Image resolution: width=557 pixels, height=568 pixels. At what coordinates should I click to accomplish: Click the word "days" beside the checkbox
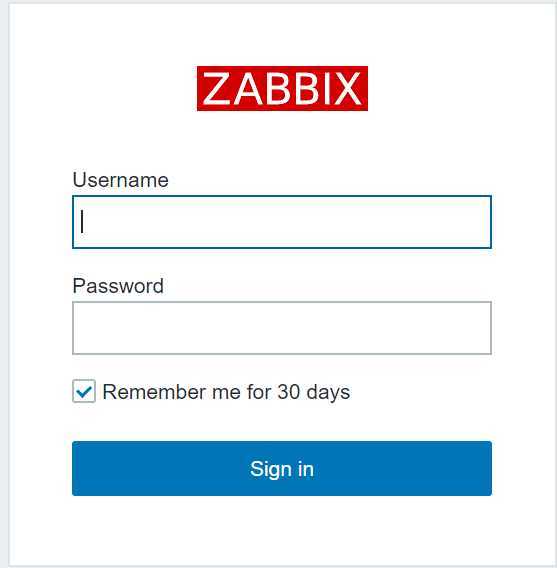[x=328, y=392]
